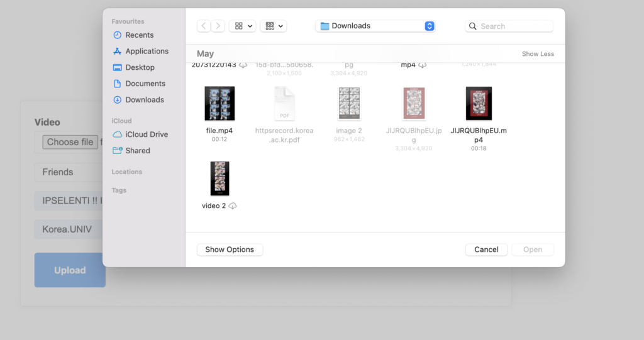Click the cloud icon next to the mp4 label

point(422,65)
